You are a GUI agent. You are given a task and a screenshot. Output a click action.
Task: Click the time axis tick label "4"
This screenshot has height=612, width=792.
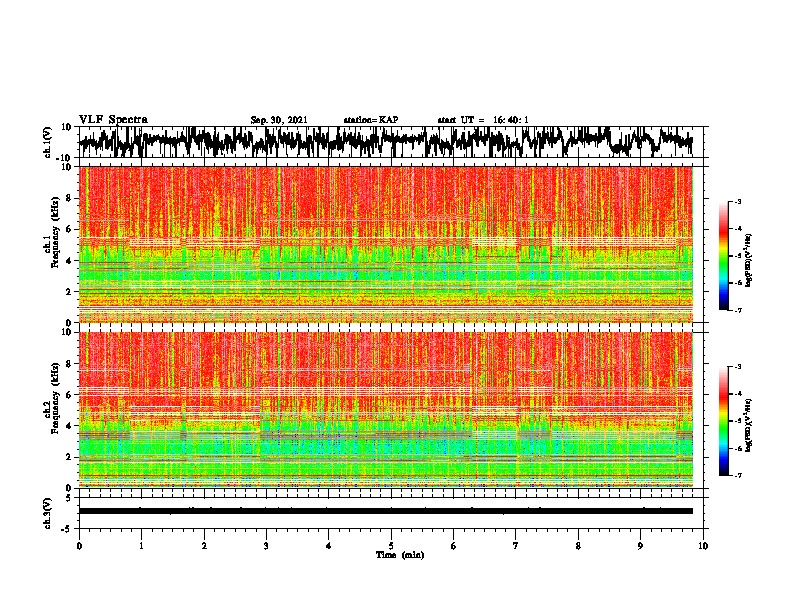329,546
